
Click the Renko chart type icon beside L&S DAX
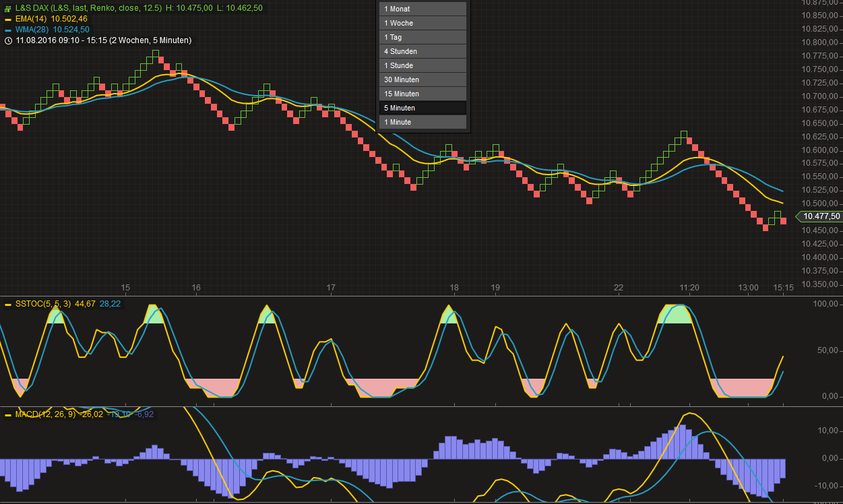(8, 7)
